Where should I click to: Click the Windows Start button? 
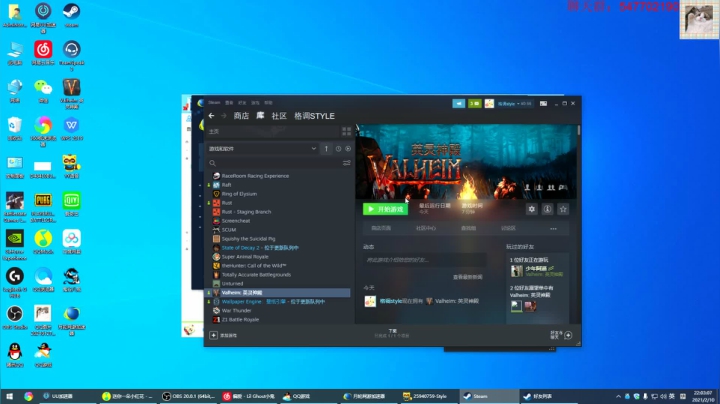tap(9, 396)
